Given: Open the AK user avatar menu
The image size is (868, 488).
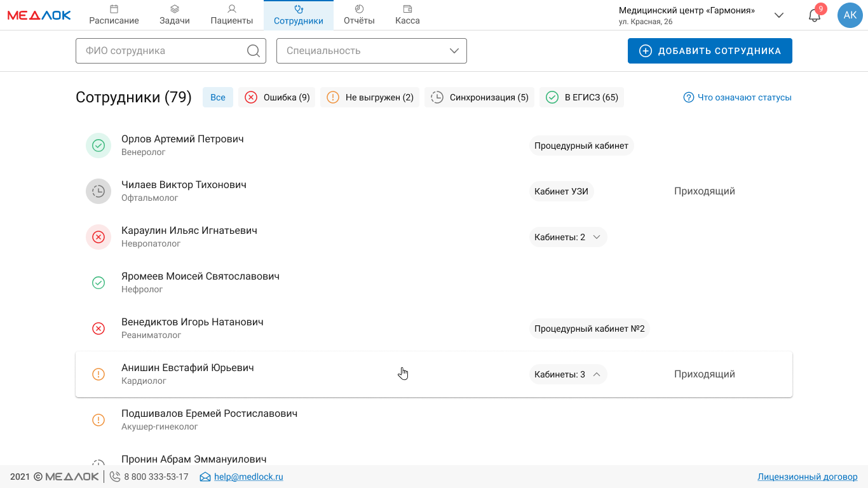Looking at the screenshot, I should click(x=850, y=15).
